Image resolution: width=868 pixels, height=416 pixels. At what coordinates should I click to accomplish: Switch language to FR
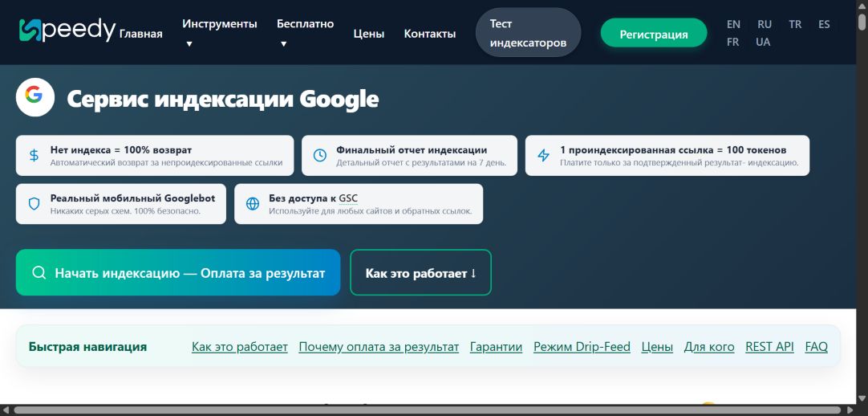[x=733, y=42]
